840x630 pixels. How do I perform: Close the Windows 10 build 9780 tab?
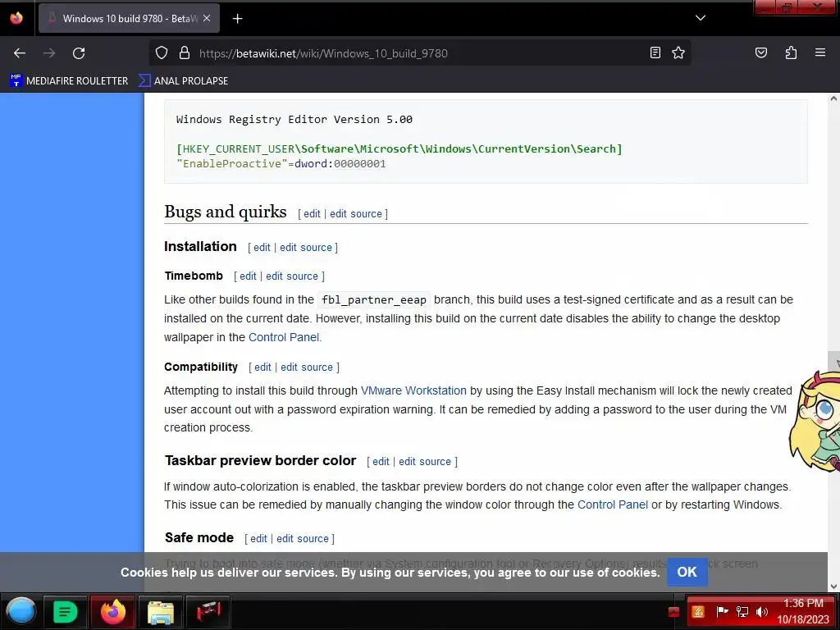(x=207, y=18)
